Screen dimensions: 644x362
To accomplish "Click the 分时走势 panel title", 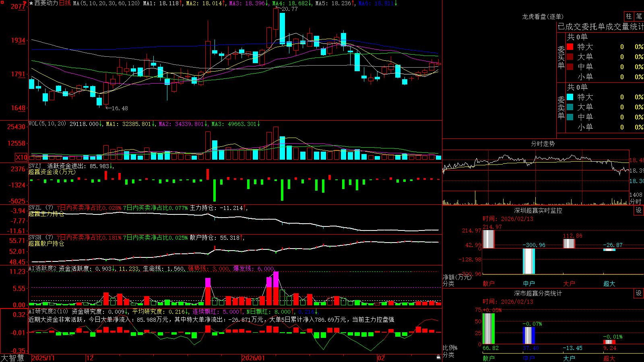I will [543, 144].
